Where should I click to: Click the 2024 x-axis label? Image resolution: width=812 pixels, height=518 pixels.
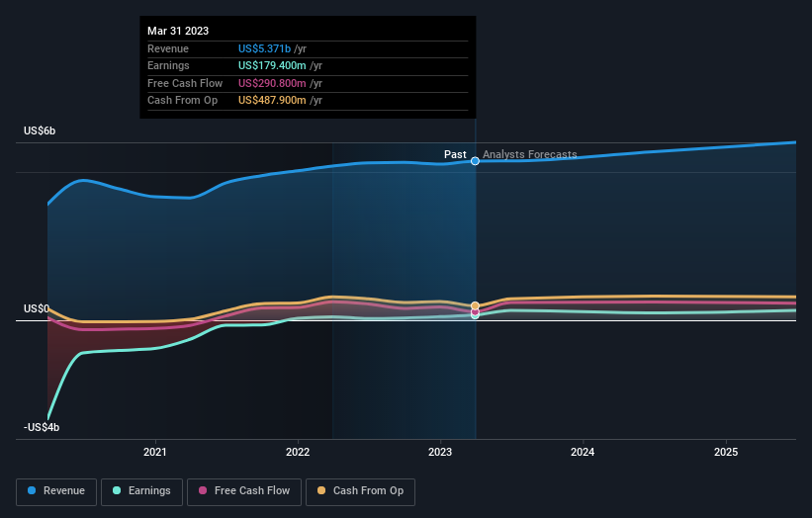583,452
